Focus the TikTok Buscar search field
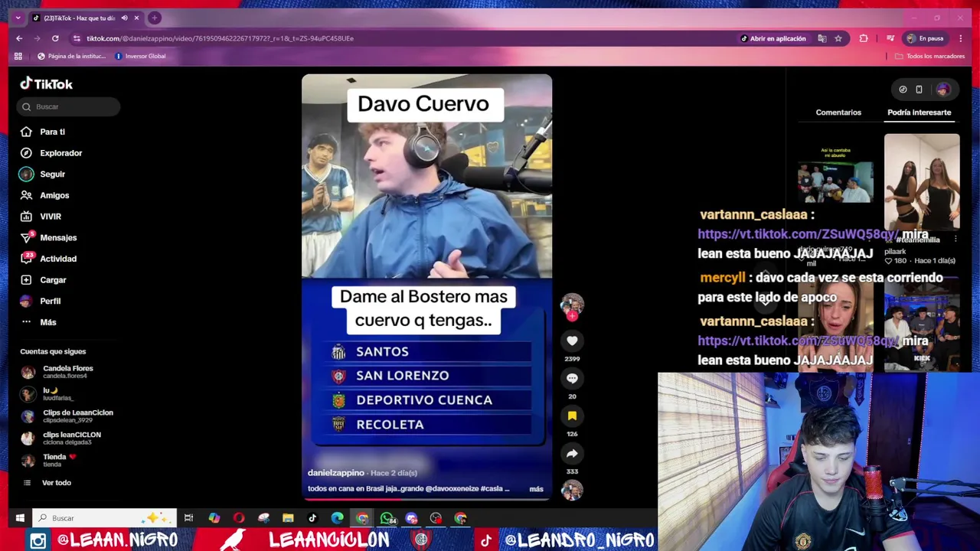The width and height of the screenshot is (980, 551). pos(68,106)
